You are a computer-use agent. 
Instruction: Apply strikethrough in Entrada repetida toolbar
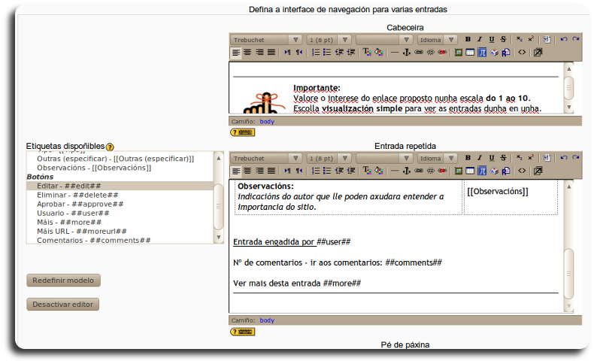click(x=503, y=158)
